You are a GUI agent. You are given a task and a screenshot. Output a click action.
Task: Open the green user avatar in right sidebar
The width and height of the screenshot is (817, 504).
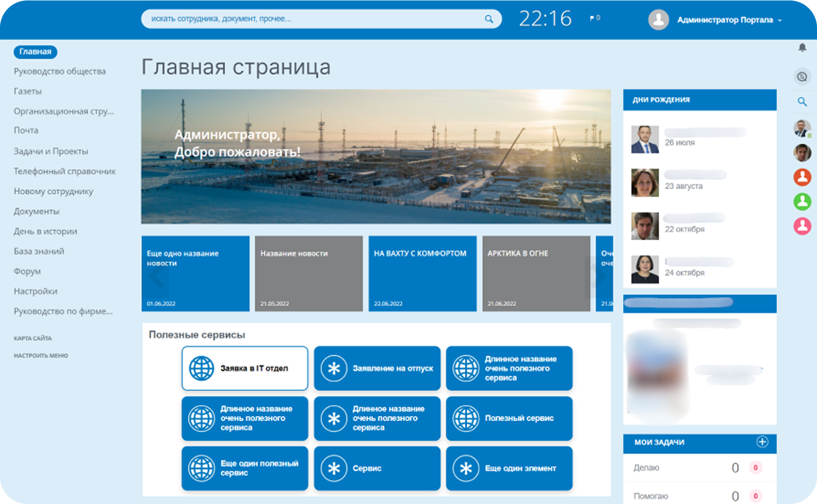click(802, 202)
